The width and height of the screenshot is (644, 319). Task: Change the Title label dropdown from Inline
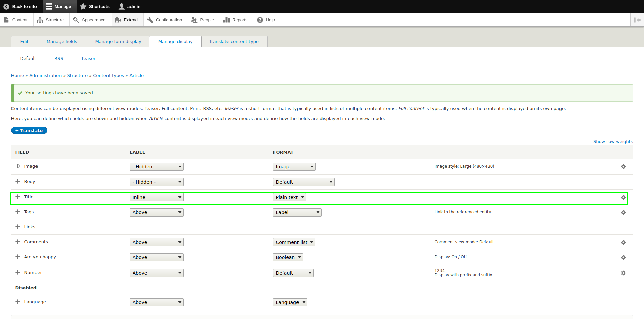(156, 197)
